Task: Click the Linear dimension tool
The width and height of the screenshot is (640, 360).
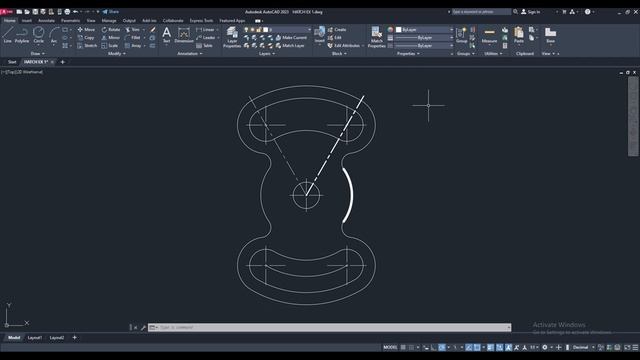Action: coord(205,29)
